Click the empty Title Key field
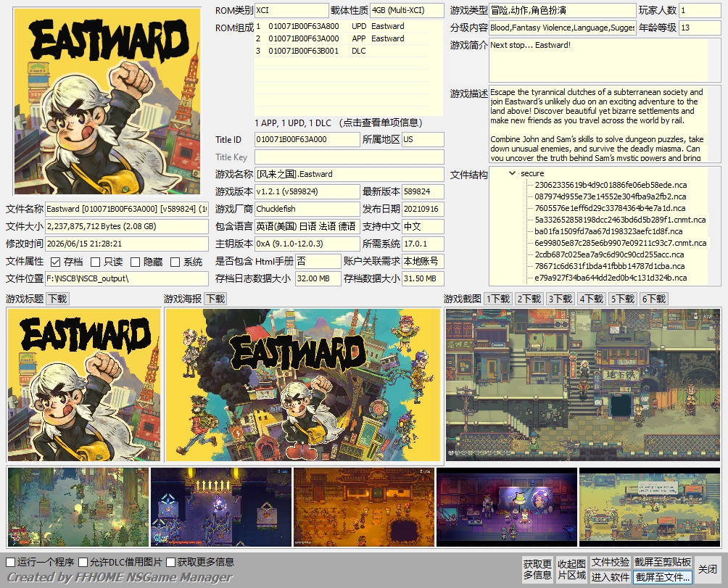The width and height of the screenshot is (728, 588). (x=349, y=157)
